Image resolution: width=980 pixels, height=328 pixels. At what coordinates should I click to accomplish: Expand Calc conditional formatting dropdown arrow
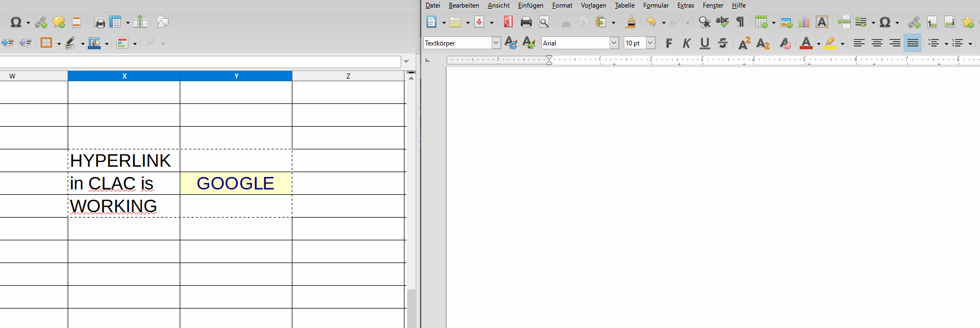[x=135, y=43]
